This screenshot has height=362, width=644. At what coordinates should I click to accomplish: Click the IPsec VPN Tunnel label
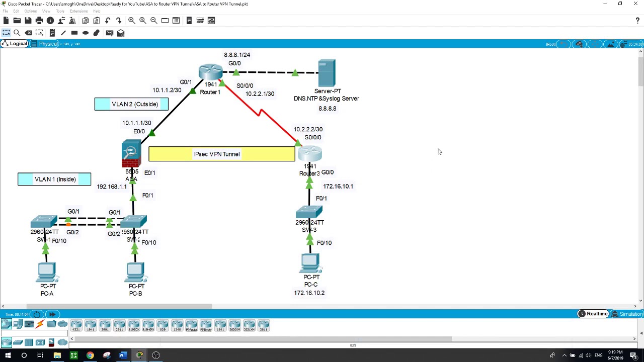(x=217, y=154)
